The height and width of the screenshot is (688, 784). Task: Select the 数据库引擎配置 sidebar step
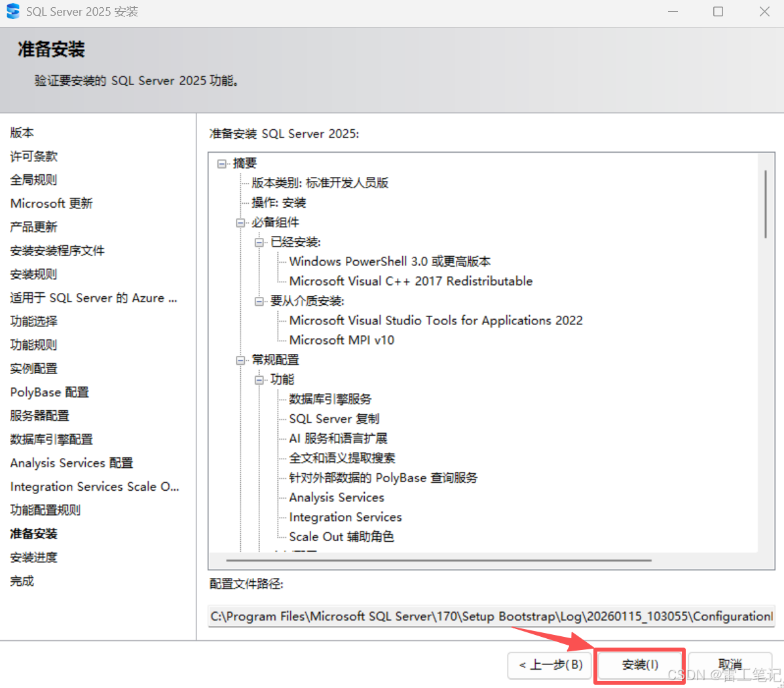click(x=52, y=439)
